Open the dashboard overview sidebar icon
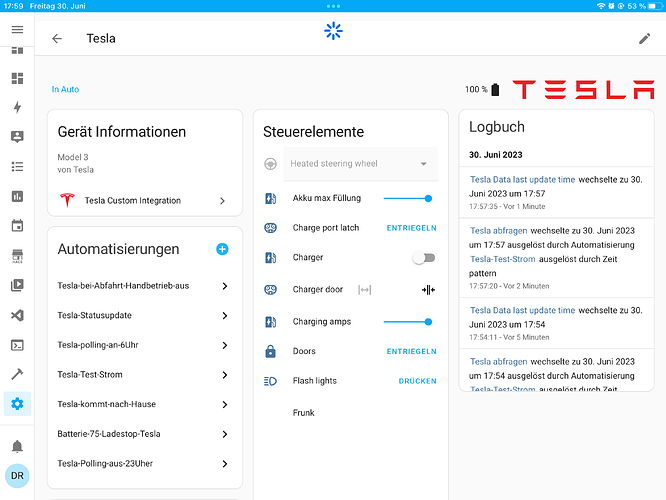666x500 pixels. click(17, 78)
